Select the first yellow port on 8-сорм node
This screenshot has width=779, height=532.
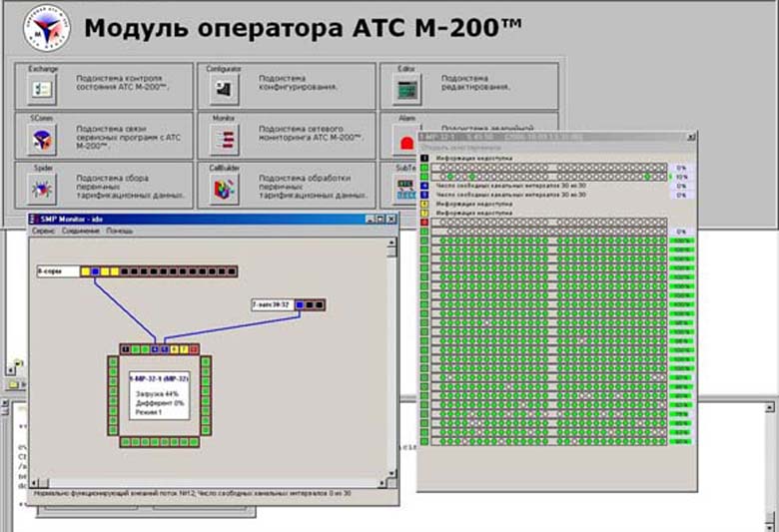(x=86, y=271)
